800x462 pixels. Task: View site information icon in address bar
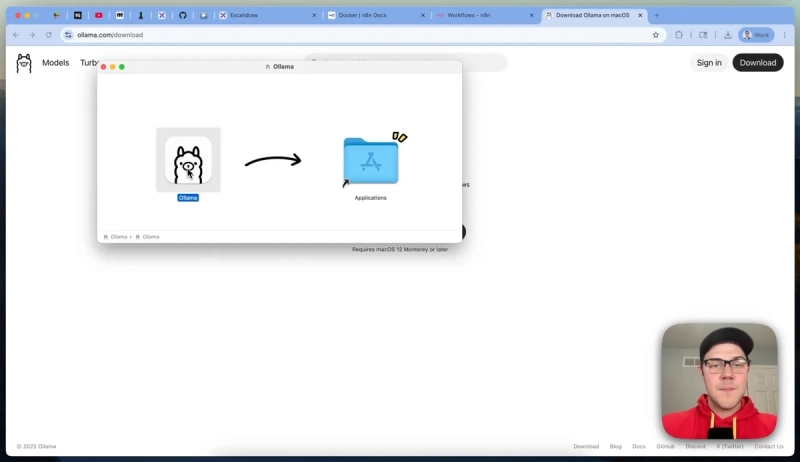(x=68, y=35)
